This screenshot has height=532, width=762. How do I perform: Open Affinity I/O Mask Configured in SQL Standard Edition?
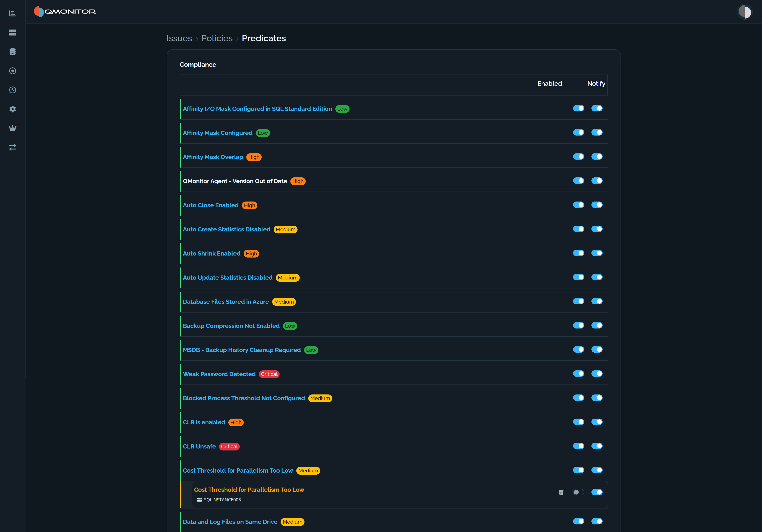tap(257, 109)
